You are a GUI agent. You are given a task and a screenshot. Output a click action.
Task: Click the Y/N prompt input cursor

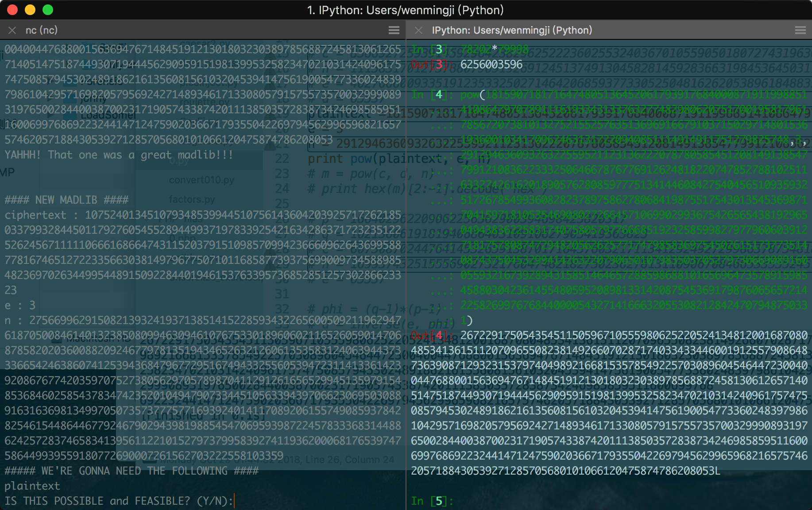click(234, 501)
